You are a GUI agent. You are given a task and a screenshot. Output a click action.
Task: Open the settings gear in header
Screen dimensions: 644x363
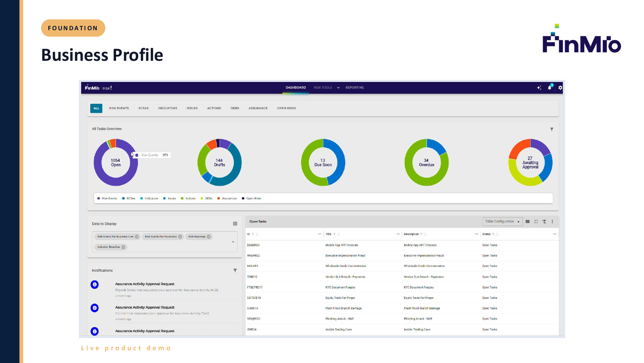(560, 88)
